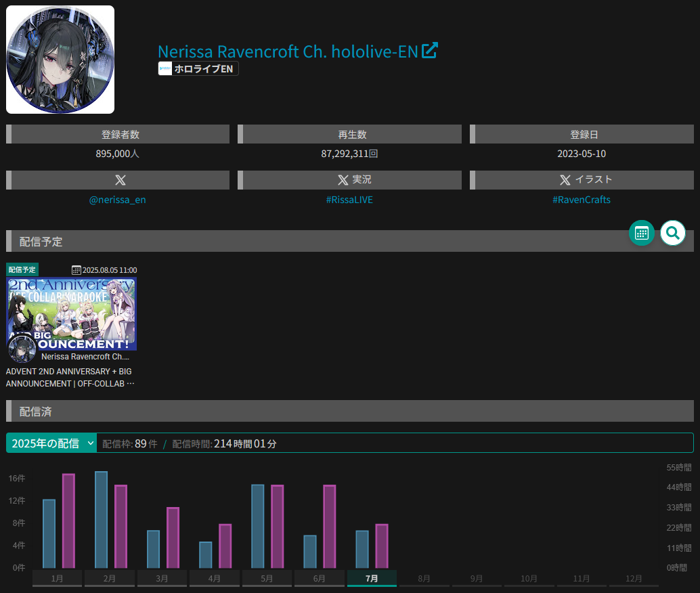This screenshot has width=700, height=593.
Task: Open the @nerissa_en X account link
Action: 117,200
